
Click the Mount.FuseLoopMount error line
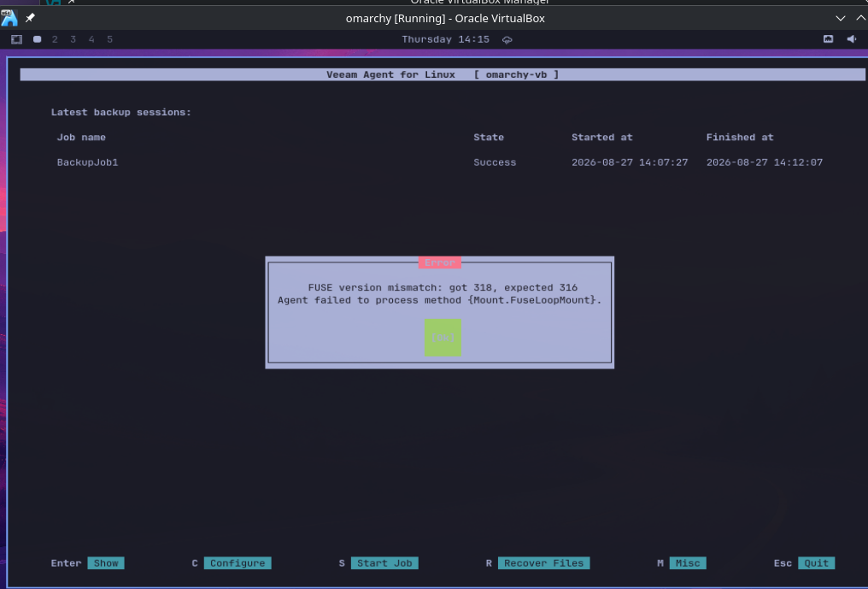pos(439,300)
